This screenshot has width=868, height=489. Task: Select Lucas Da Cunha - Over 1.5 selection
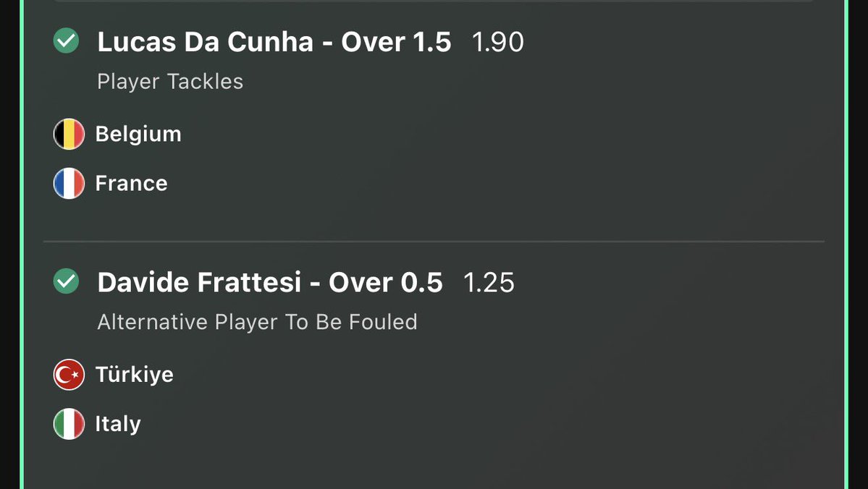274,42
